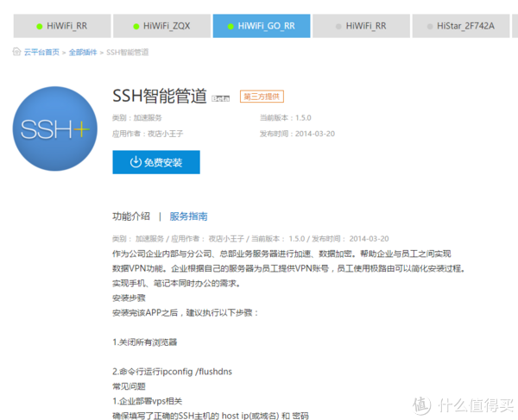Click 发布时间：2014-03-20 in header info

[297, 134]
